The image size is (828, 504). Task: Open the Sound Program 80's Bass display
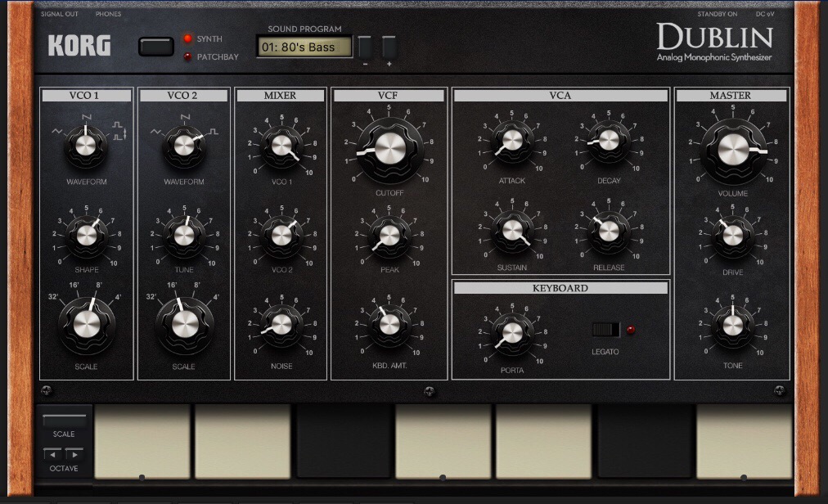tap(304, 47)
